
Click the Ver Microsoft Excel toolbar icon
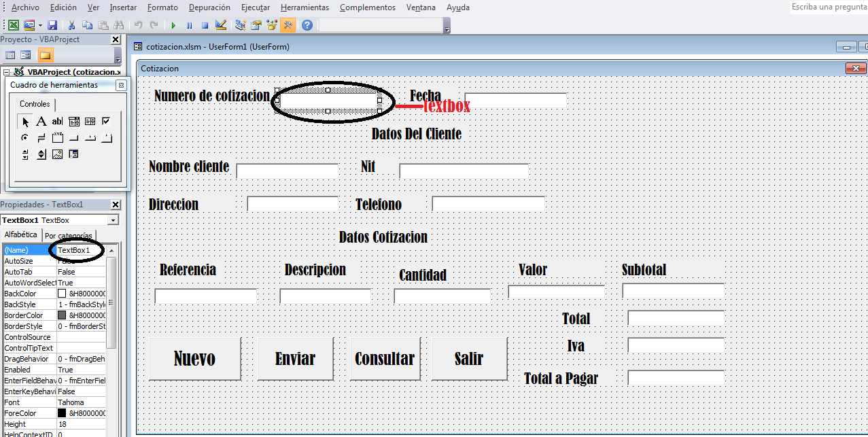[12, 25]
